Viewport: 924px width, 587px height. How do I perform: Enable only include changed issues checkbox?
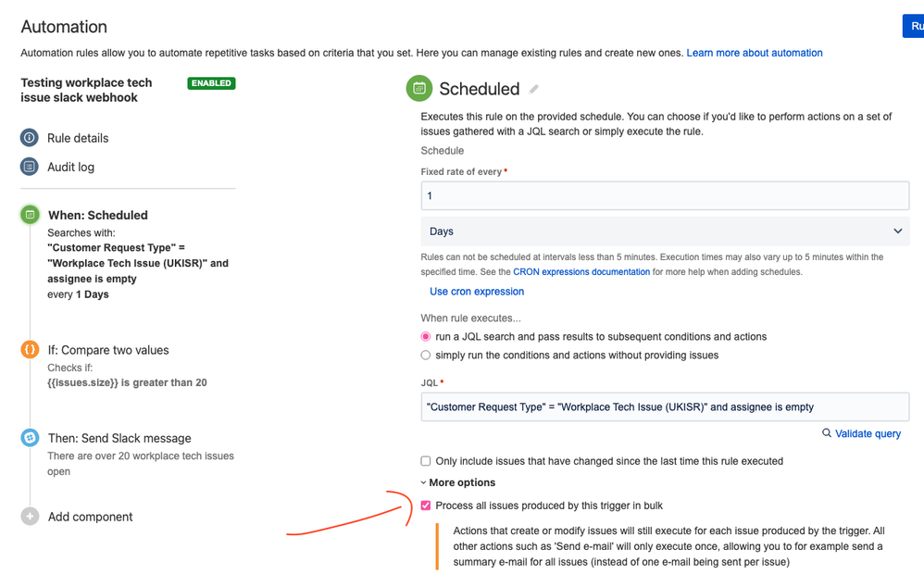point(426,461)
